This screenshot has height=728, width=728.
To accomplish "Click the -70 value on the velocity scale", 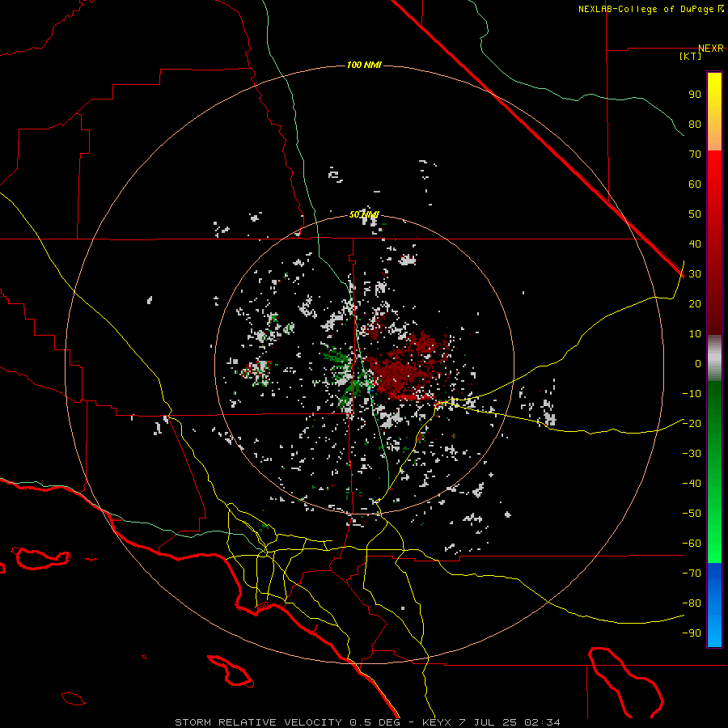I will [692, 574].
